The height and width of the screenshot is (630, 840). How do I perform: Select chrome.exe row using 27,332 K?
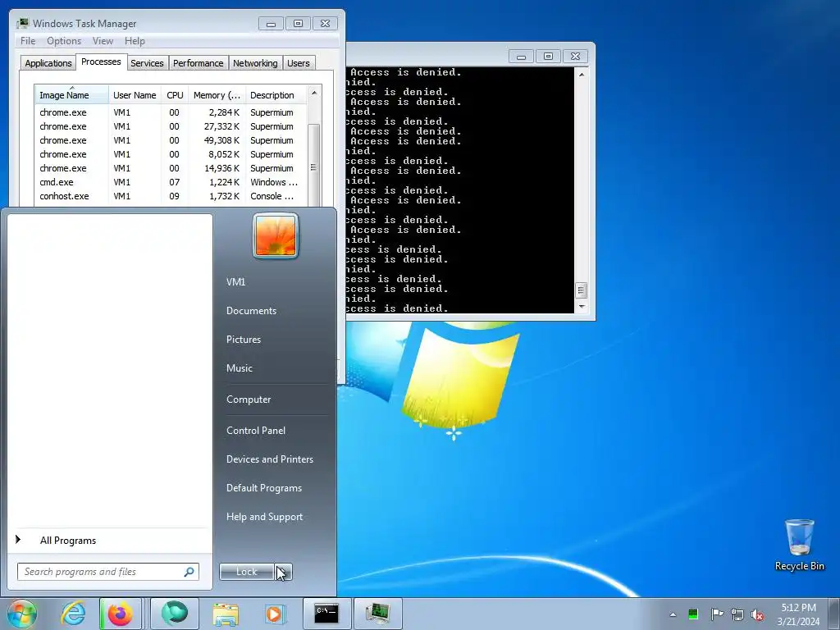click(171, 126)
